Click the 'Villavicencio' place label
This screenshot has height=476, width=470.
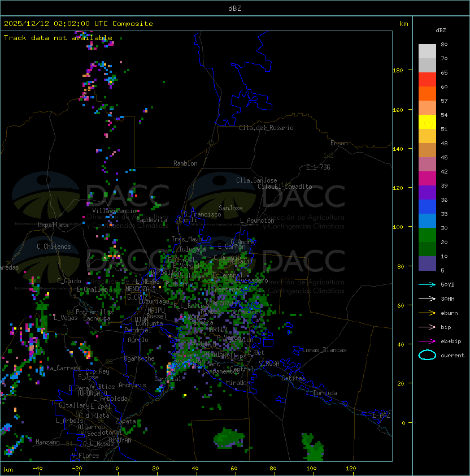pos(114,211)
